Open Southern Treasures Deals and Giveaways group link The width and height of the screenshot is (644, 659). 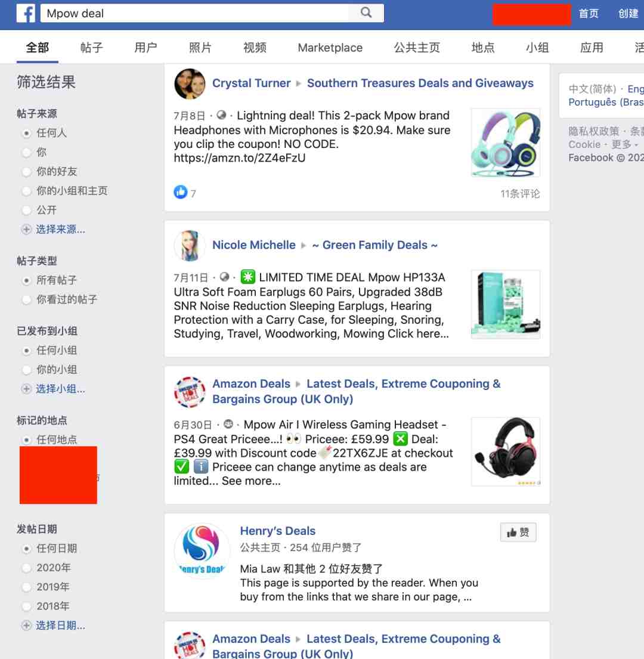420,83
